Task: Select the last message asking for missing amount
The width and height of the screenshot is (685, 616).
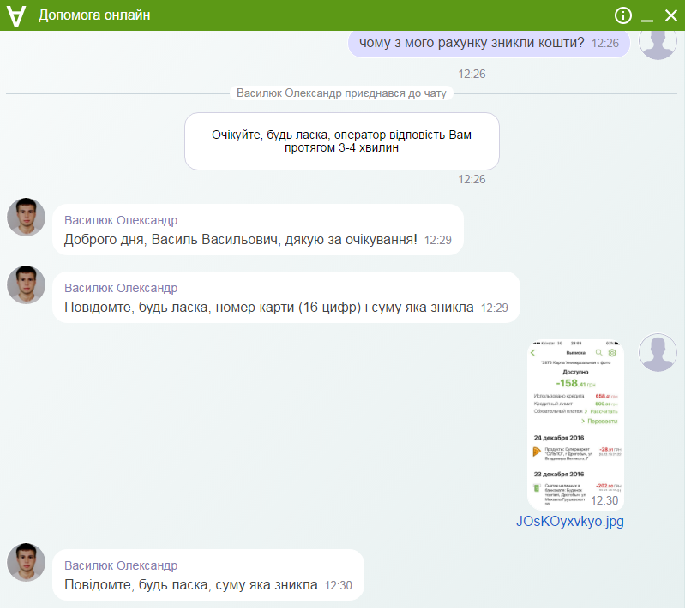Action: [191, 585]
